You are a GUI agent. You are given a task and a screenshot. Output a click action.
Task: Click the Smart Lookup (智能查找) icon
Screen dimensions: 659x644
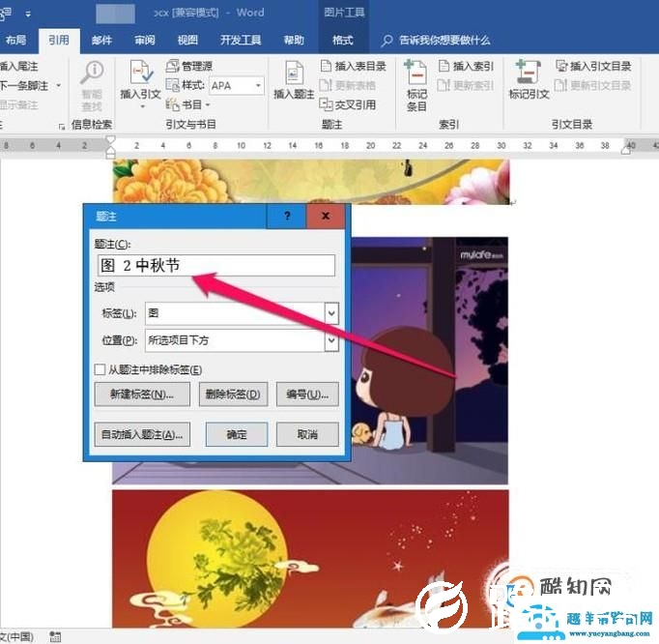click(x=92, y=73)
